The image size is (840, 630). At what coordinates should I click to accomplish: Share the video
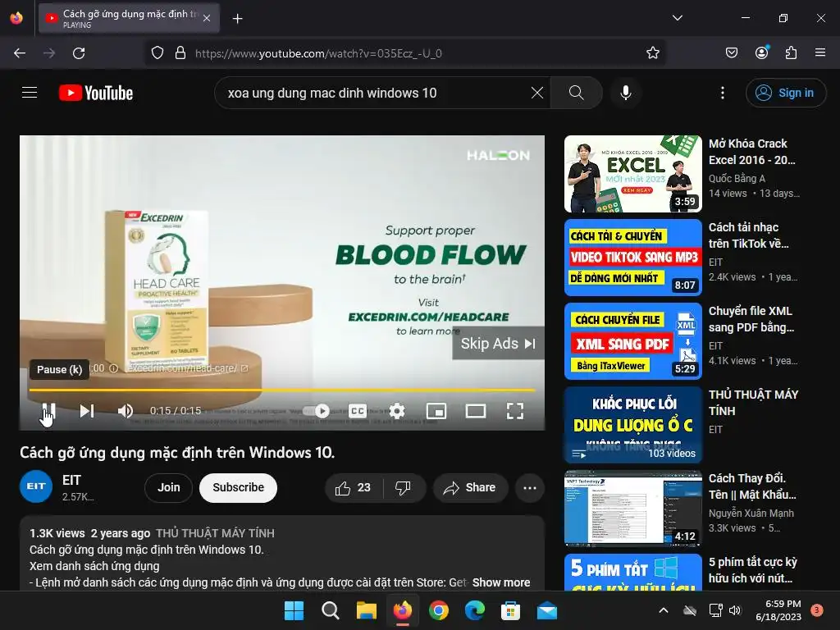click(470, 487)
